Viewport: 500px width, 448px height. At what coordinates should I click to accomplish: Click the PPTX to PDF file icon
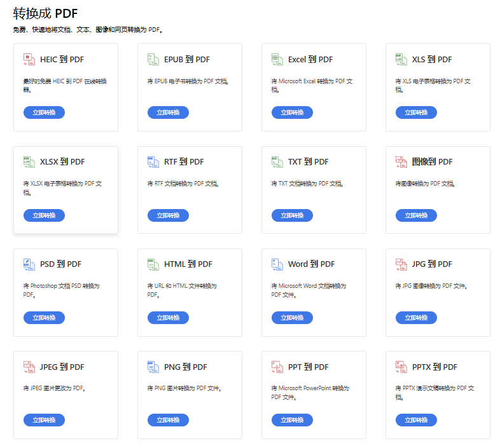tap(401, 367)
